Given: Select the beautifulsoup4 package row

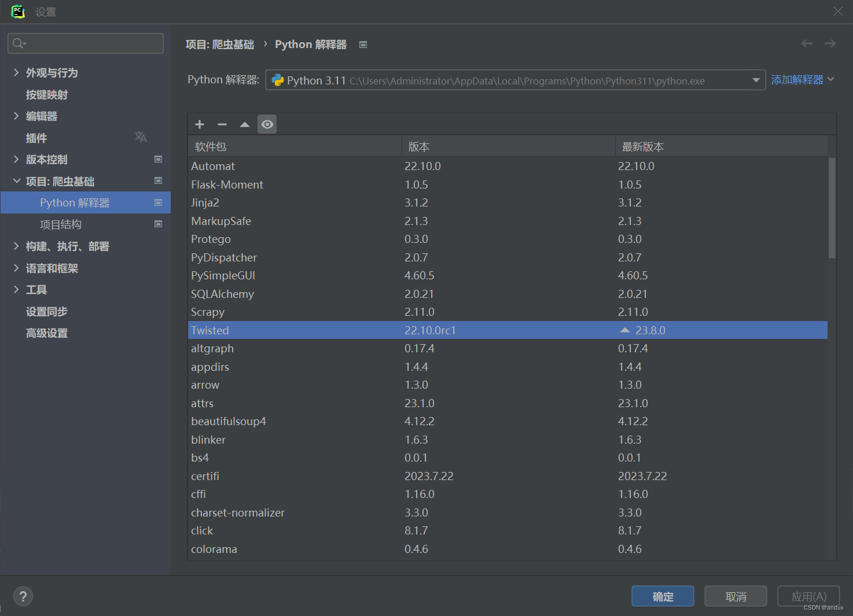Looking at the screenshot, I should pyautogui.click(x=508, y=421).
